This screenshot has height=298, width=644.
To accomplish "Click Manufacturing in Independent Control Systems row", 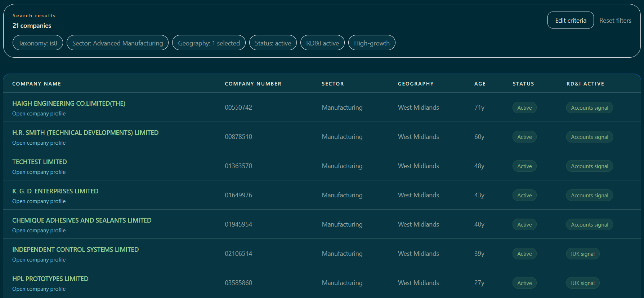I will pyautogui.click(x=342, y=254).
